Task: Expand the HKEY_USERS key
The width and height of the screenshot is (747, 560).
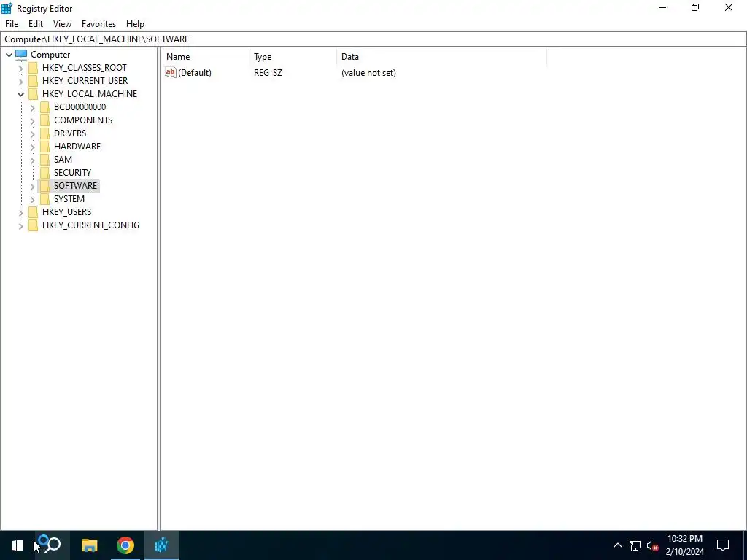Action: click(20, 212)
